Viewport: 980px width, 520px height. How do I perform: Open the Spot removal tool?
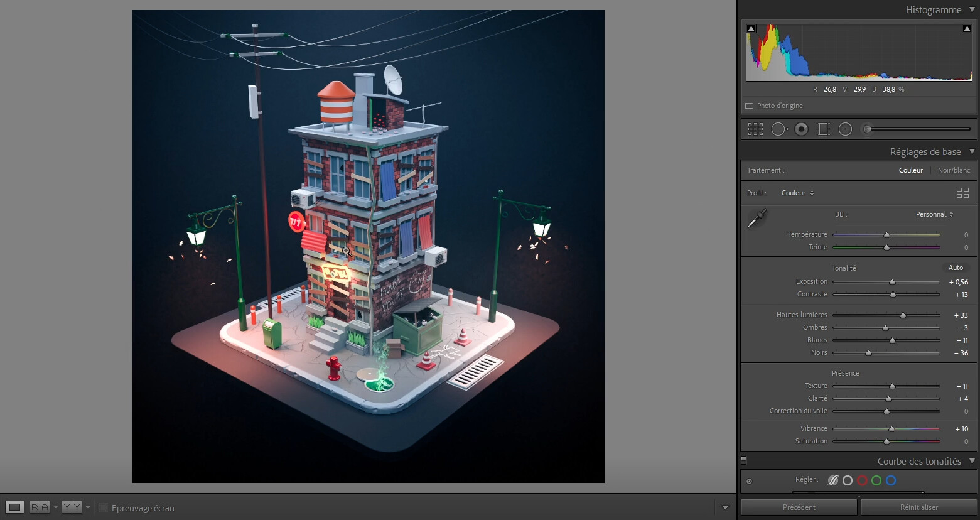tap(780, 129)
